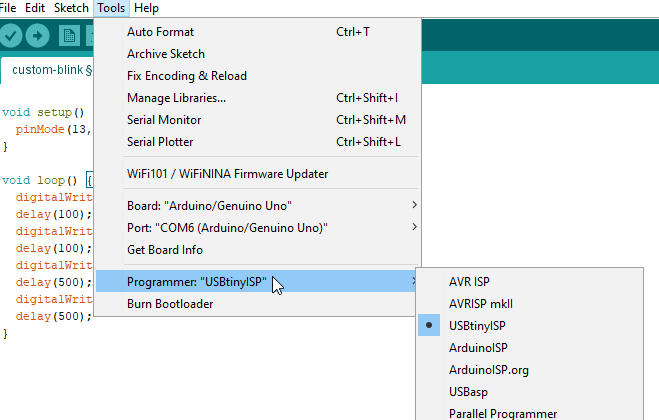Open Manage Libraries
The height and width of the screenshot is (420, 659).
[176, 97]
